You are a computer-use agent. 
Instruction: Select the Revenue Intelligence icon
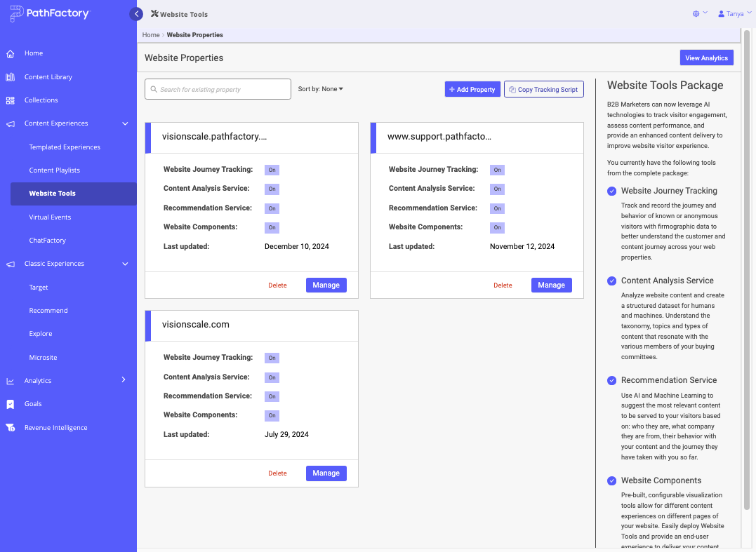pyautogui.click(x=10, y=427)
